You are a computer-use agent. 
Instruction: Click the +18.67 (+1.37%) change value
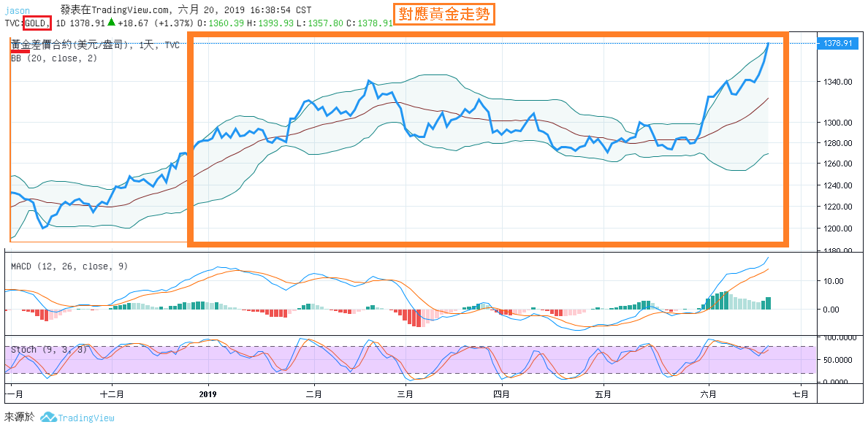coord(155,23)
